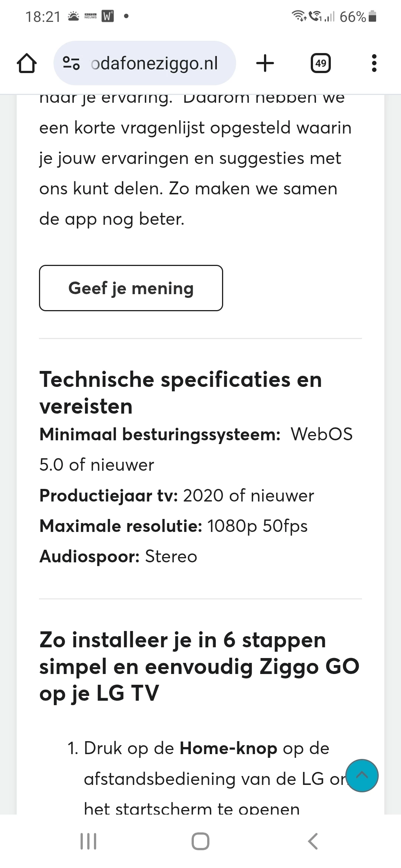
Task: Tap the Wi-Fi status icon
Action: (x=298, y=16)
